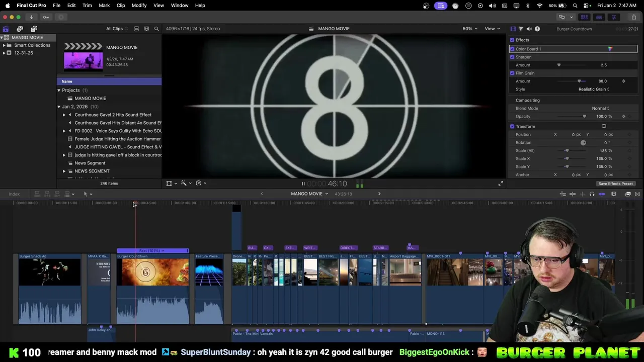Open Blend Mode Normal dropdown
Image resolution: width=644 pixels, height=362 pixels.
[600, 108]
